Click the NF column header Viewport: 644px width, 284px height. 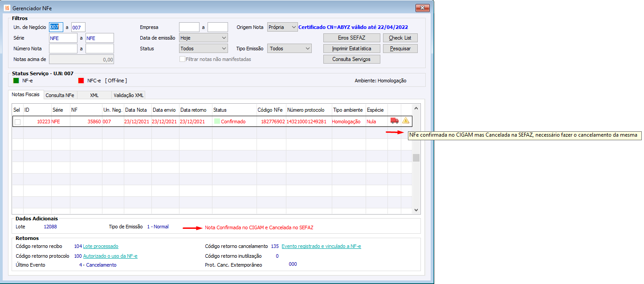(86, 110)
